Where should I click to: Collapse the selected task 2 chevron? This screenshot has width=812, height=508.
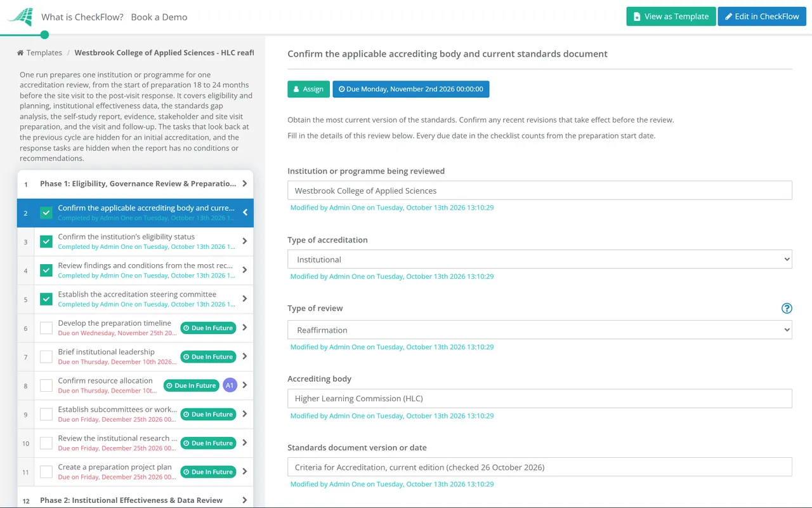coord(245,213)
